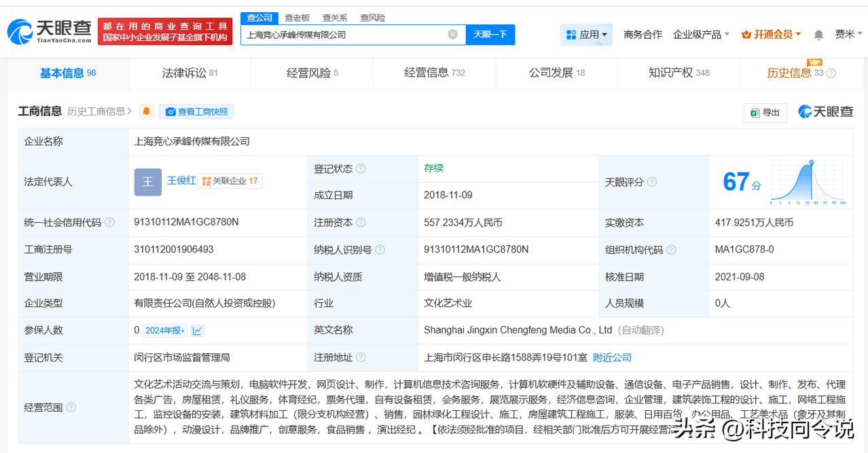Select the 查关系 search tab
Image resolution: width=868 pixels, height=453 pixels.
(335, 18)
